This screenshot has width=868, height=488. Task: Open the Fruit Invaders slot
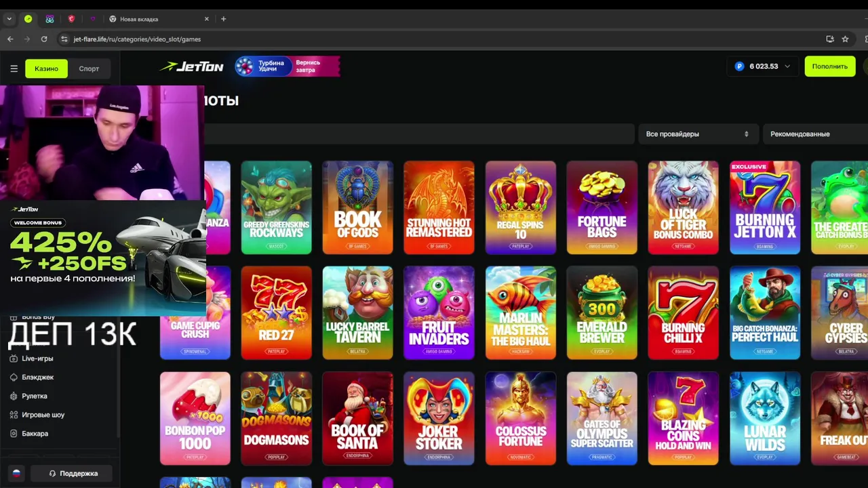click(x=439, y=312)
